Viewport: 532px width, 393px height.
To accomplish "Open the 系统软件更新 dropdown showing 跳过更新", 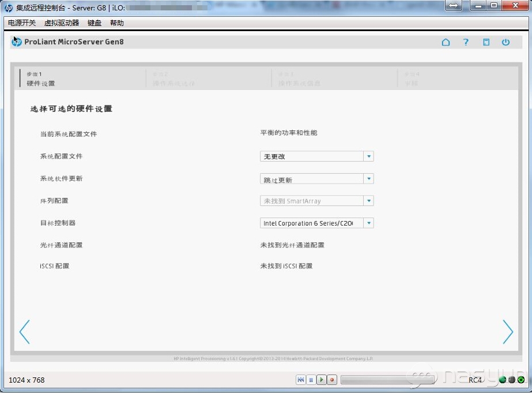I will point(317,179).
